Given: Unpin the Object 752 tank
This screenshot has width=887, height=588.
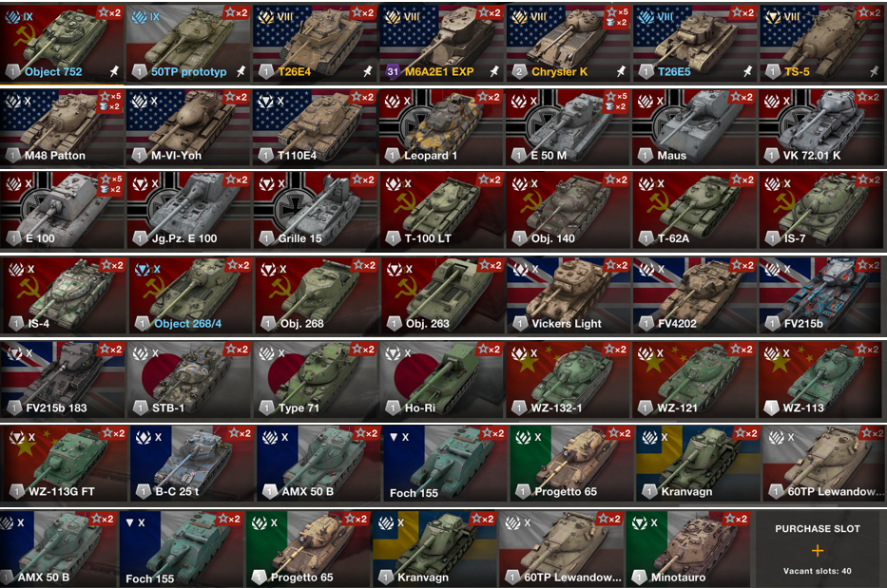Looking at the screenshot, I should click(x=114, y=71).
